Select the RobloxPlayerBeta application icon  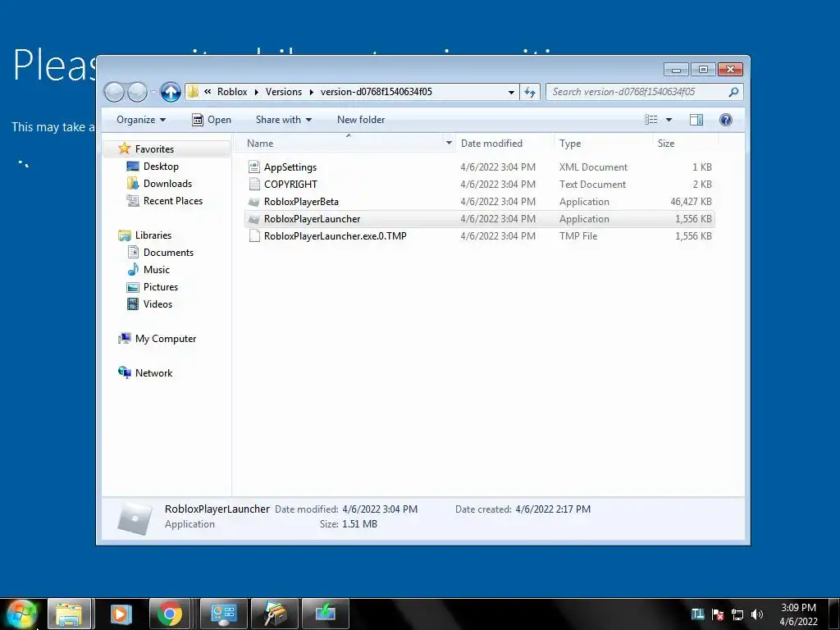(x=254, y=202)
